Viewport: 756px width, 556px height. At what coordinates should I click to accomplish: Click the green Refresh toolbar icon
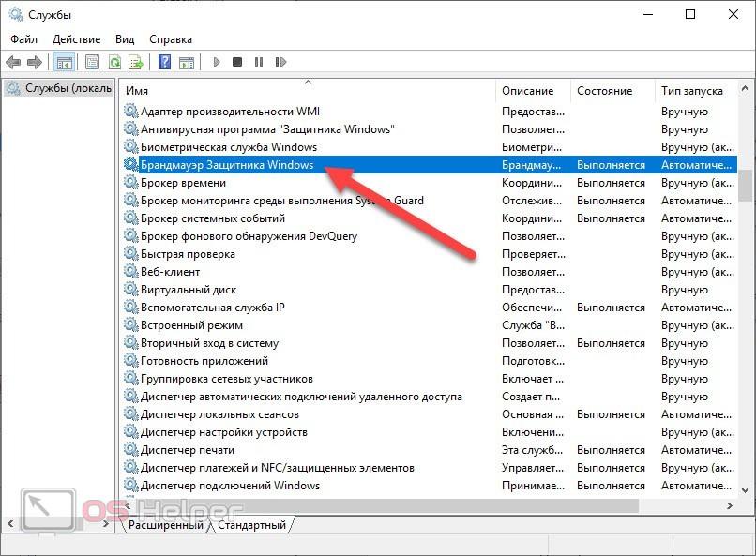[114, 63]
